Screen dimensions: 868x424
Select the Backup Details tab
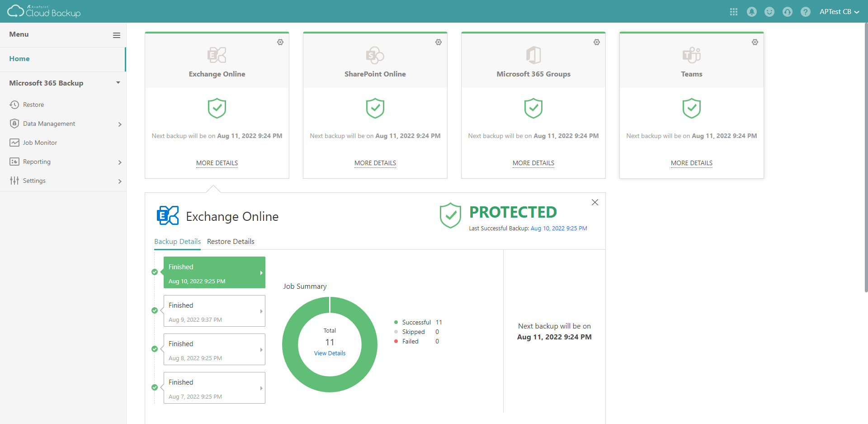coord(178,242)
